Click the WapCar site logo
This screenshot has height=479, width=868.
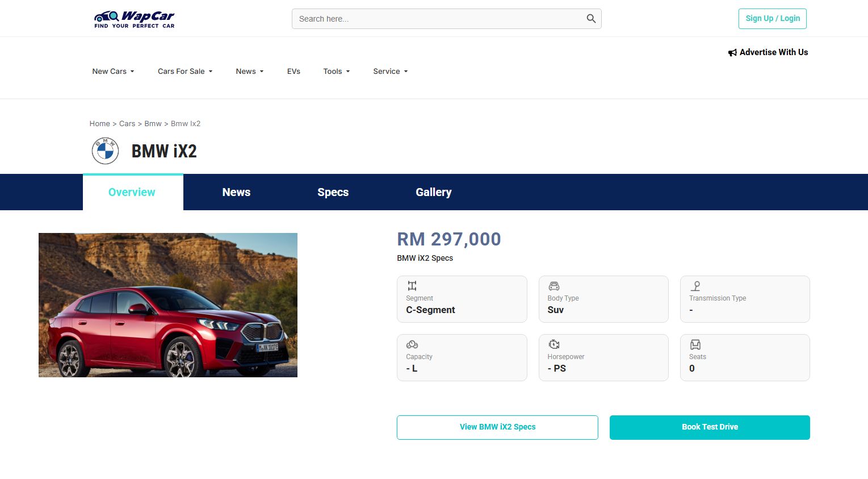click(x=134, y=18)
